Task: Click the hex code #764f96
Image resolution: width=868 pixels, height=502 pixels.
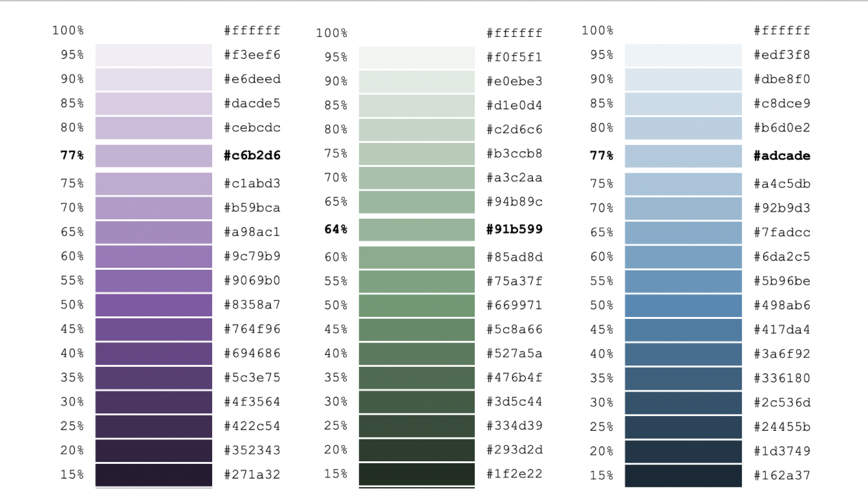Action: pos(252,329)
